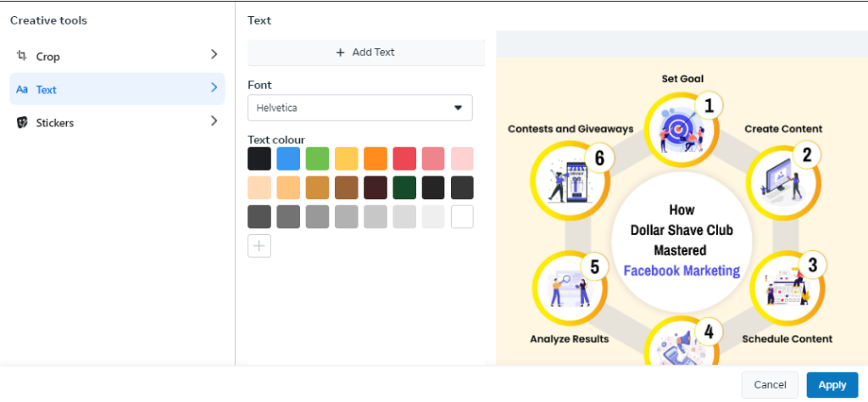Image resolution: width=868 pixels, height=402 pixels.
Task: Open the Text menu item
Action: pos(117,89)
